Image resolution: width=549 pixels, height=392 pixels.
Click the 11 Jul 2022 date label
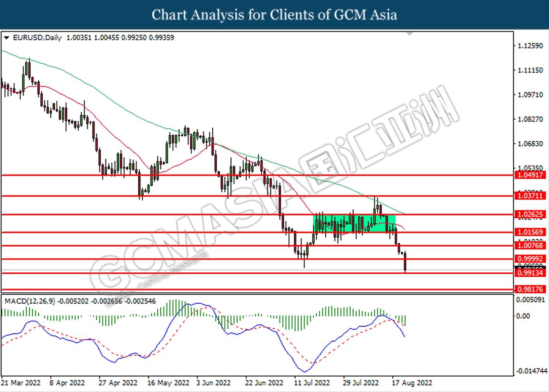pyautogui.click(x=312, y=383)
